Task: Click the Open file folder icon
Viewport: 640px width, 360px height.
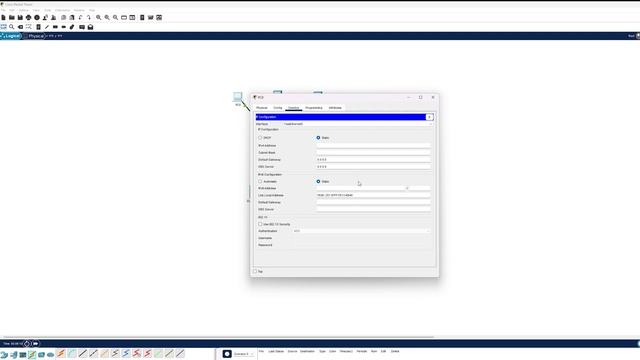Action: coord(12,18)
